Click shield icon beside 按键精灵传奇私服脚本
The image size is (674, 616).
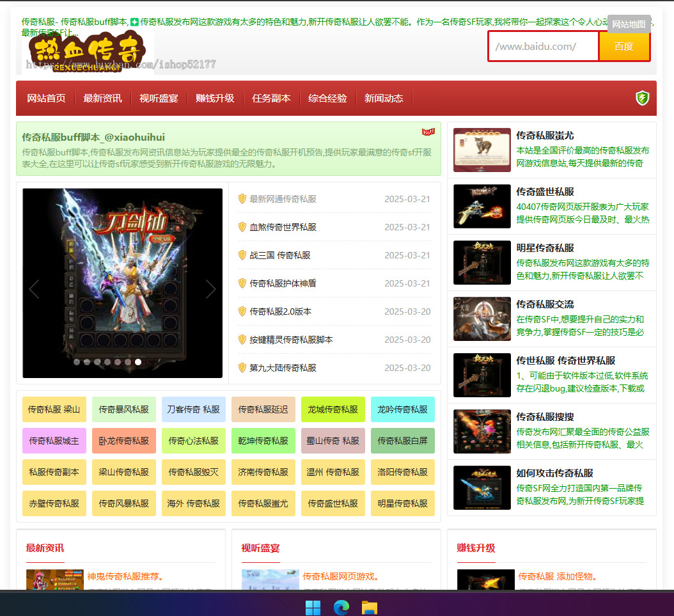pos(242,340)
